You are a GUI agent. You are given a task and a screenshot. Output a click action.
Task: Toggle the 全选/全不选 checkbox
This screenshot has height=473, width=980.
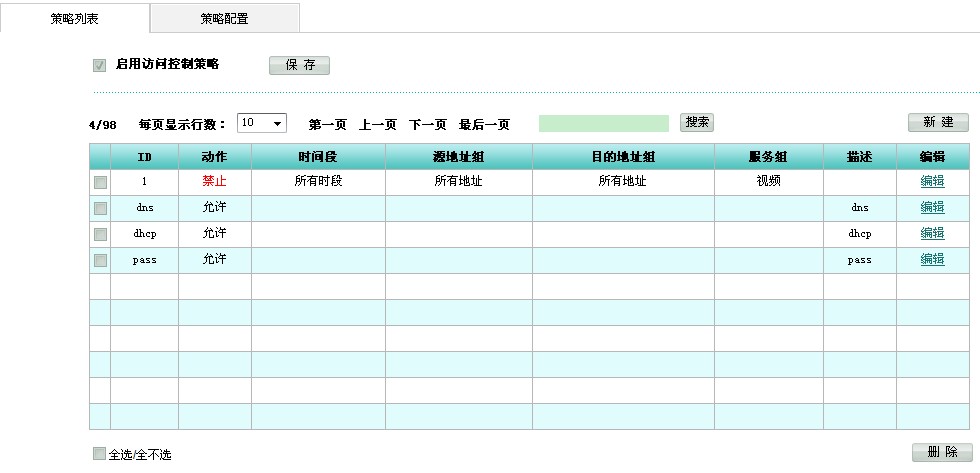[99, 454]
